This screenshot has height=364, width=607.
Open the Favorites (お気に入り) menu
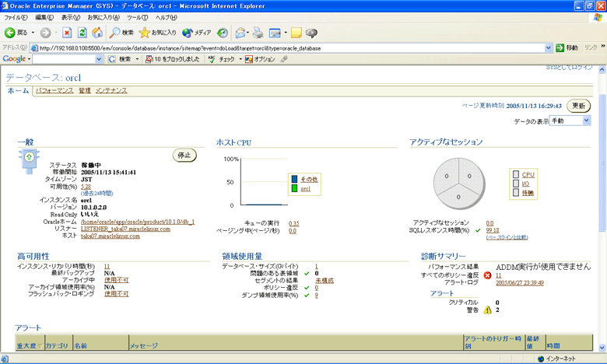coord(104,17)
